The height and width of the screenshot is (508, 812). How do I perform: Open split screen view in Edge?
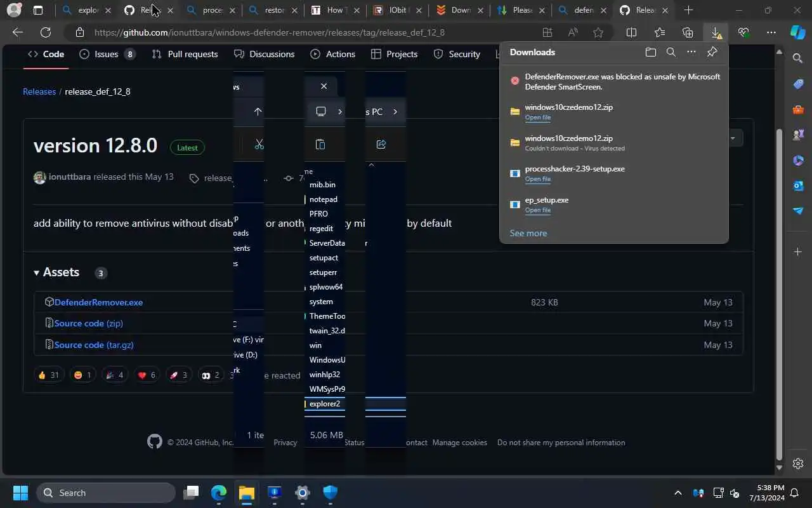tap(631, 32)
